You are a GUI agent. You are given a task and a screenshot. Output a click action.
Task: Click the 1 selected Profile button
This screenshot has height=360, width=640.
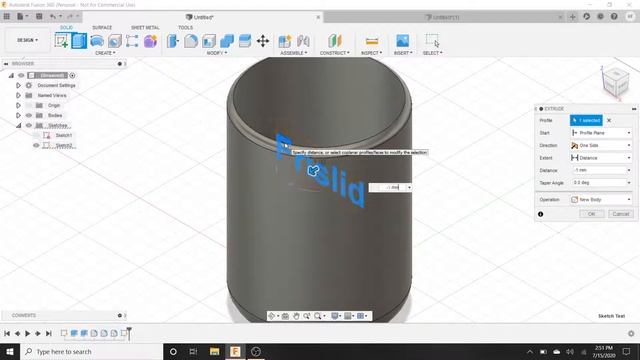(x=586, y=120)
